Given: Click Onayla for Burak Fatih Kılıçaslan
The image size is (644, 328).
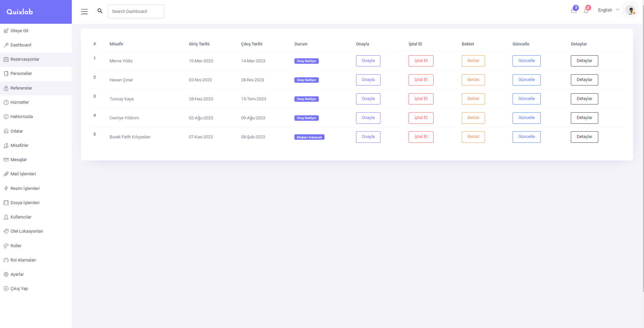Looking at the screenshot, I should 368,137.
